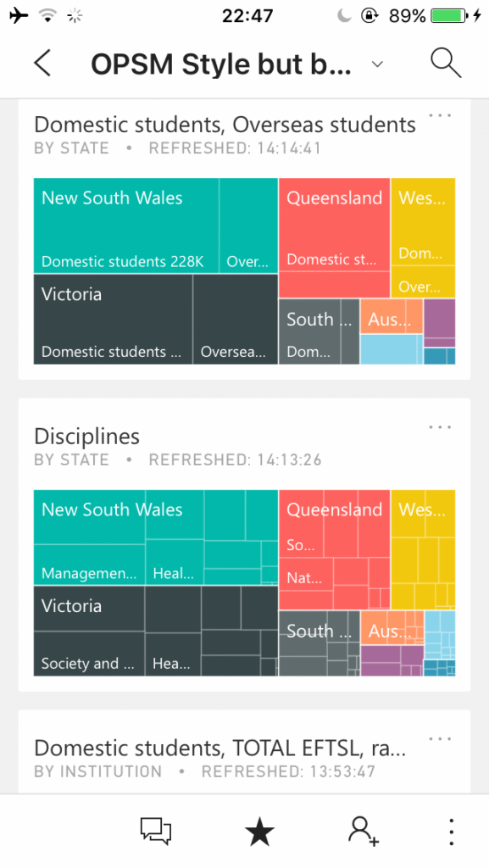Tap the back arrow icon

coord(42,63)
